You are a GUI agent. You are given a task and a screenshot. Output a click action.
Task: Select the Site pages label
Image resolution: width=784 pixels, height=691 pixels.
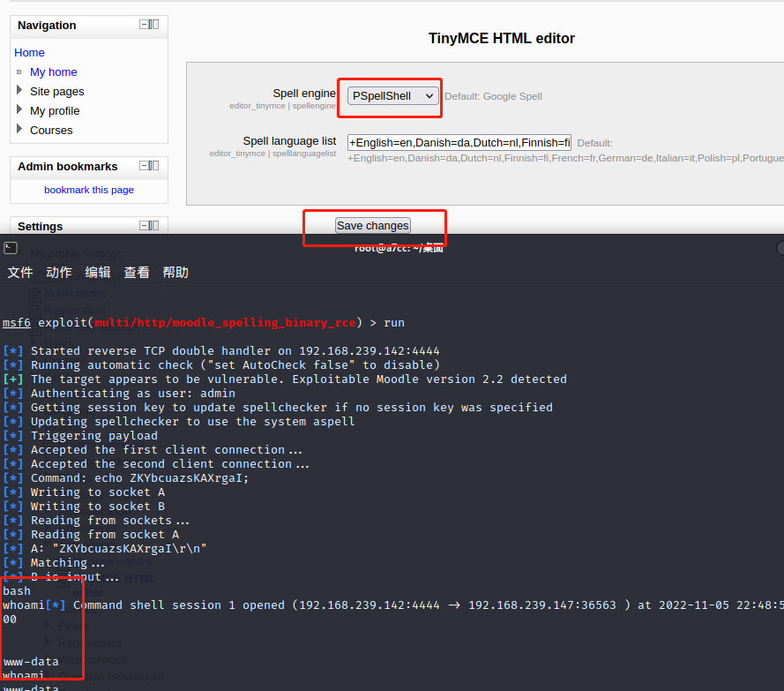coord(57,92)
